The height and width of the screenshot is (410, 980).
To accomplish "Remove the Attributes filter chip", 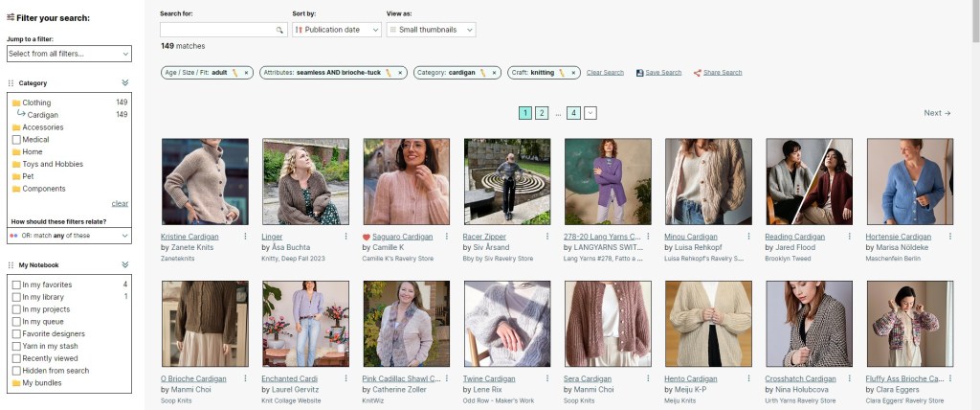I will [400, 73].
